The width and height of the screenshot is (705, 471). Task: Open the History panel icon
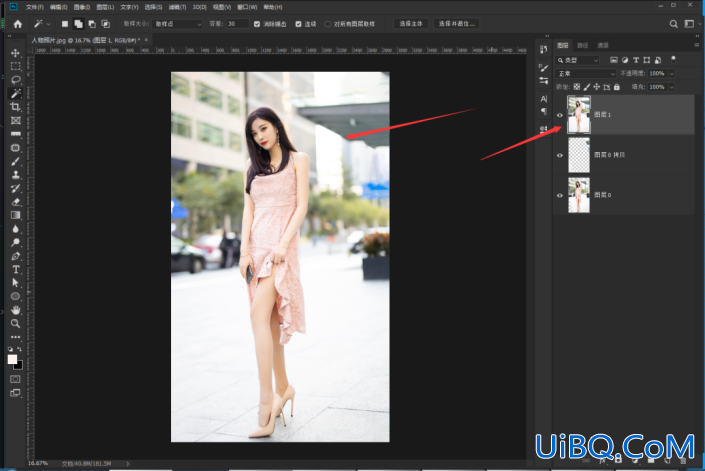tap(544, 49)
